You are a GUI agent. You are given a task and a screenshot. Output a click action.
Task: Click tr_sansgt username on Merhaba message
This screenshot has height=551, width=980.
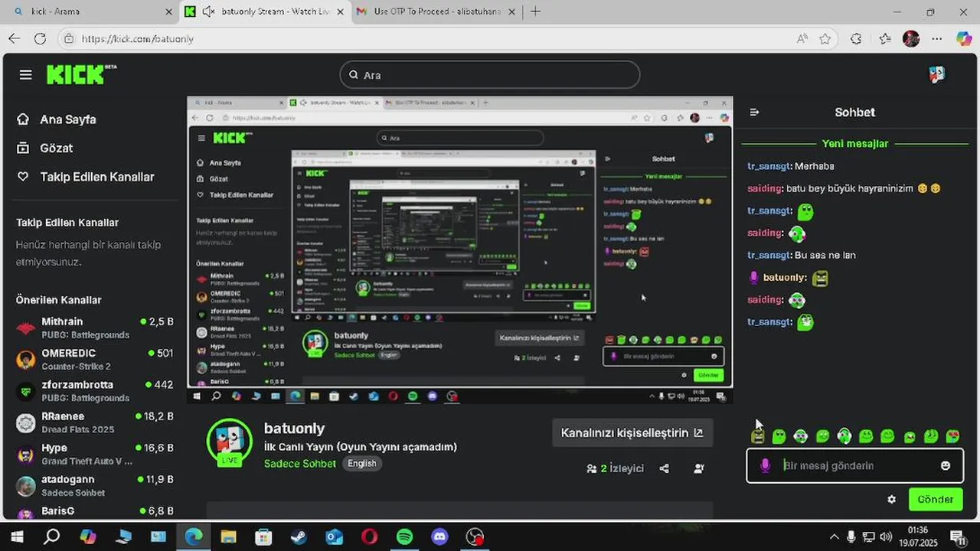[769, 166]
